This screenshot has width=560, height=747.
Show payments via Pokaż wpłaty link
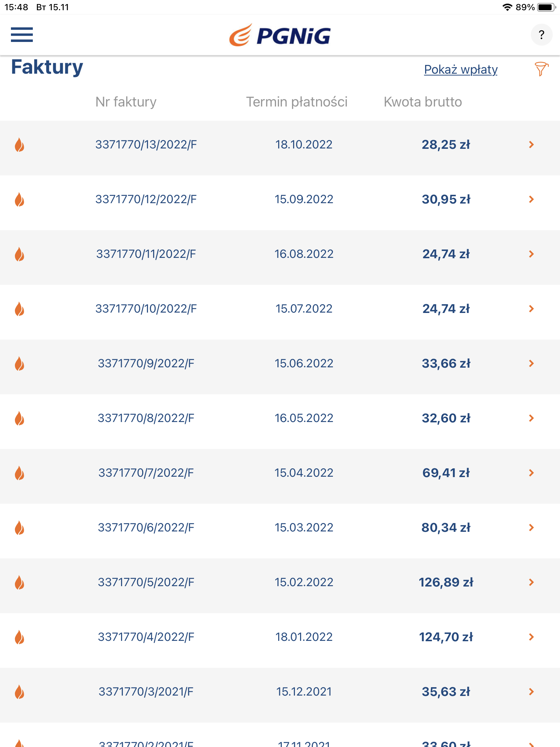460,69
